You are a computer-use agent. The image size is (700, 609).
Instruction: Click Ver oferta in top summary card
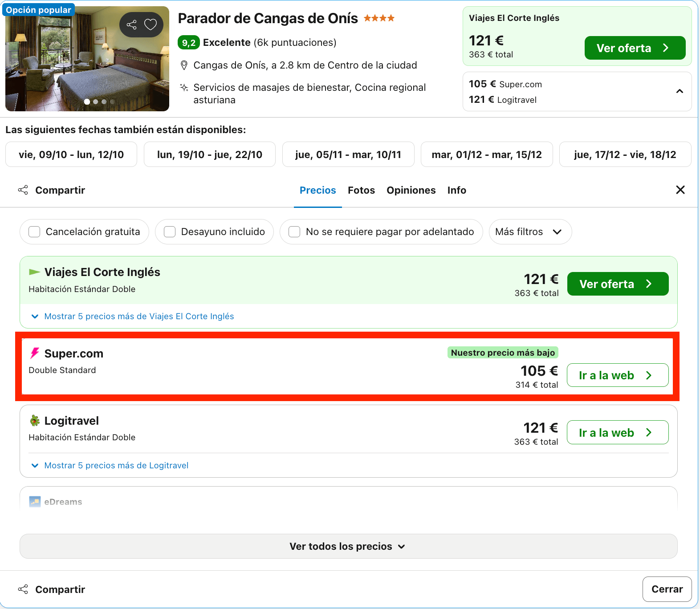(635, 48)
